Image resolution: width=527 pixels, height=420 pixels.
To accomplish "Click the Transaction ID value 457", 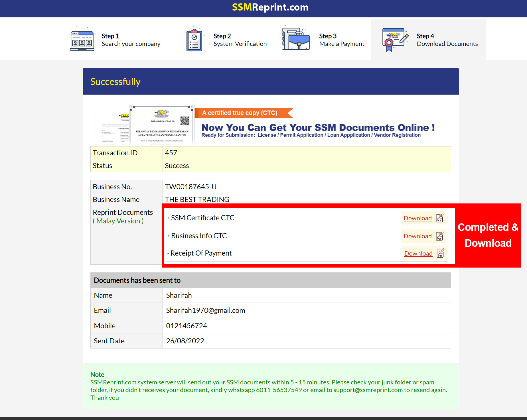I will pos(171,153).
